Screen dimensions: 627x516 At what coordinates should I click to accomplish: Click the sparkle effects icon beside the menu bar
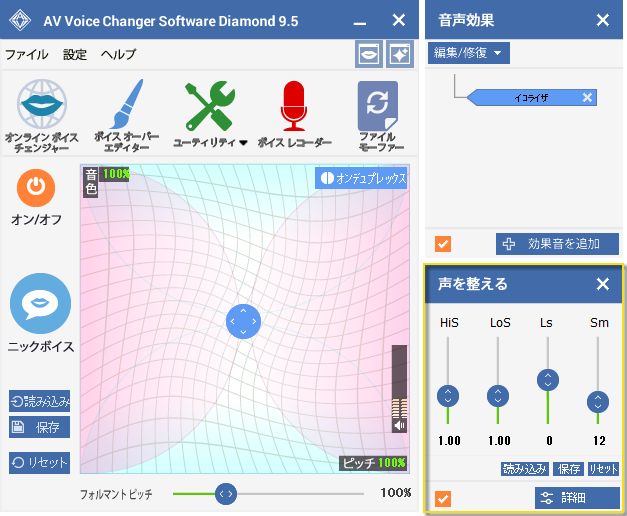[x=400, y=54]
